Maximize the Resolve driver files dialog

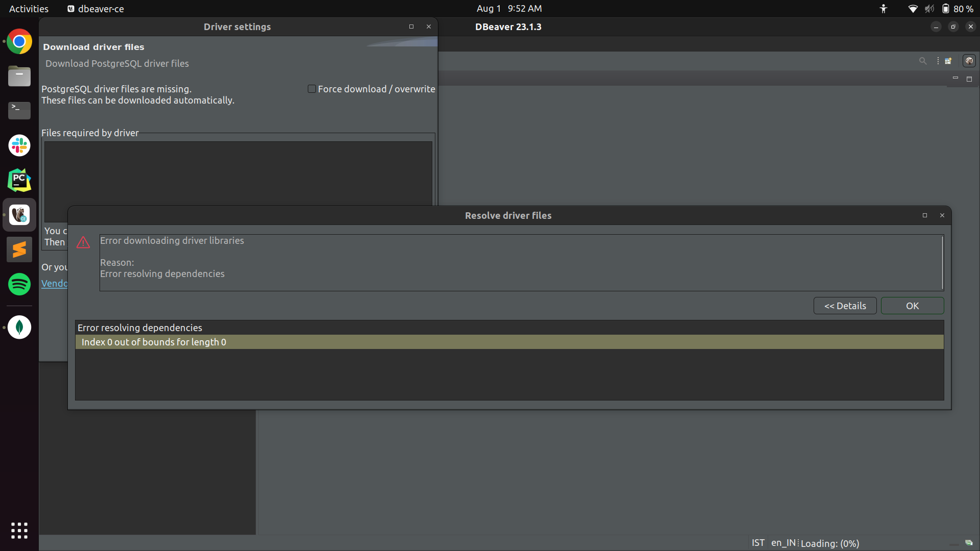tap(924, 215)
